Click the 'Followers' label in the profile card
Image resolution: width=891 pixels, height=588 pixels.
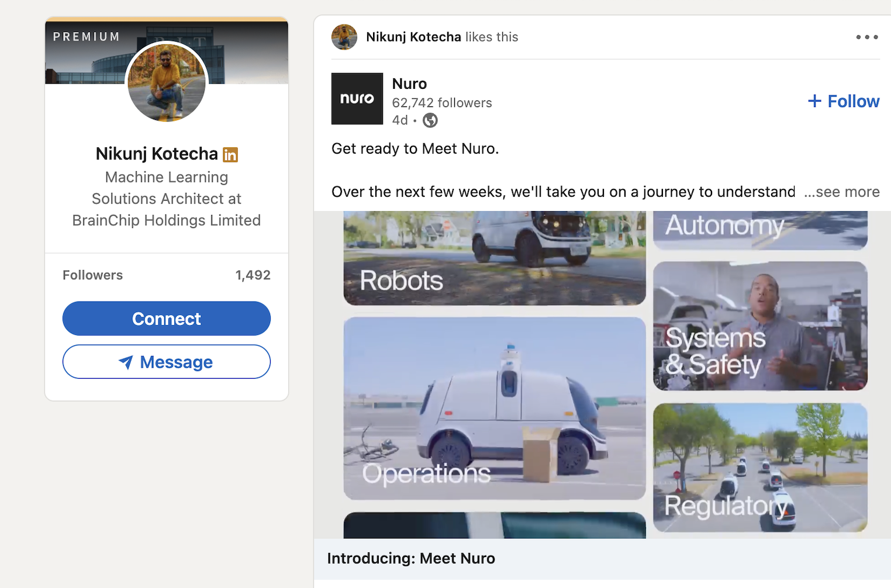point(93,275)
